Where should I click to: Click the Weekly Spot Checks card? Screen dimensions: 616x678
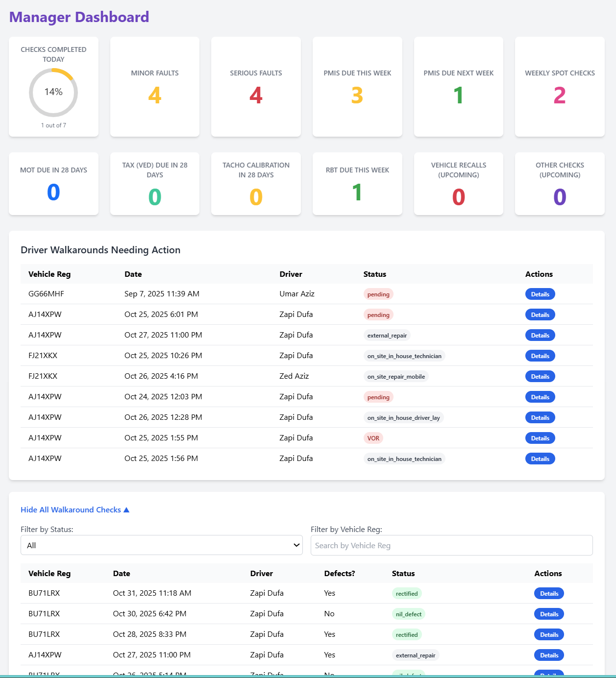[x=559, y=86]
